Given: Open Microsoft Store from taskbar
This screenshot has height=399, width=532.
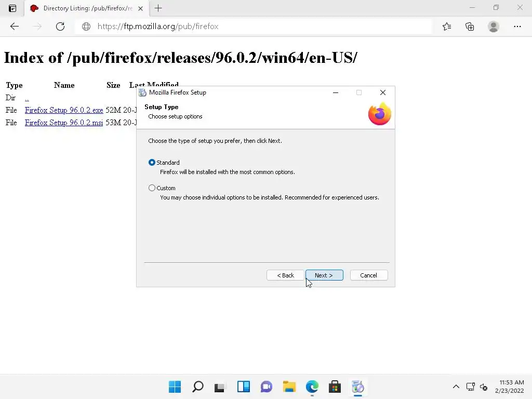Looking at the screenshot, I should [335, 387].
